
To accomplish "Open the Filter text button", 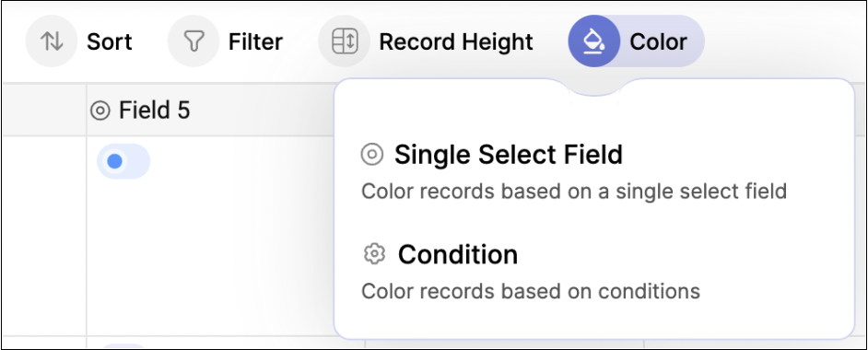I will (255, 42).
